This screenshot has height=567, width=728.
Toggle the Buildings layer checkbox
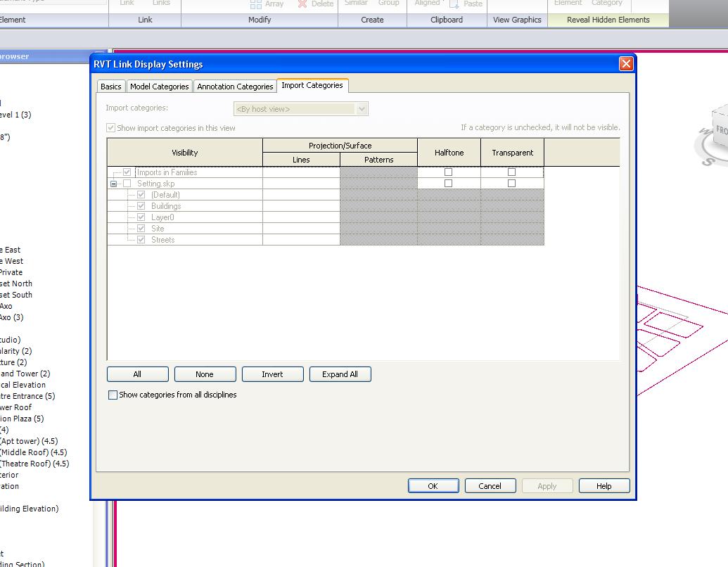click(x=141, y=206)
